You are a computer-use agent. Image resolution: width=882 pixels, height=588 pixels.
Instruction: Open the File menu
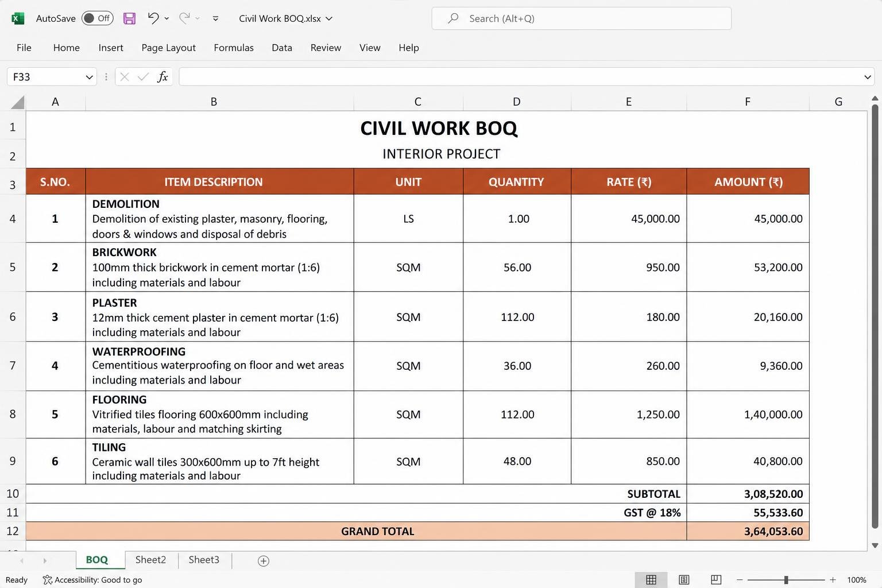[x=24, y=48]
